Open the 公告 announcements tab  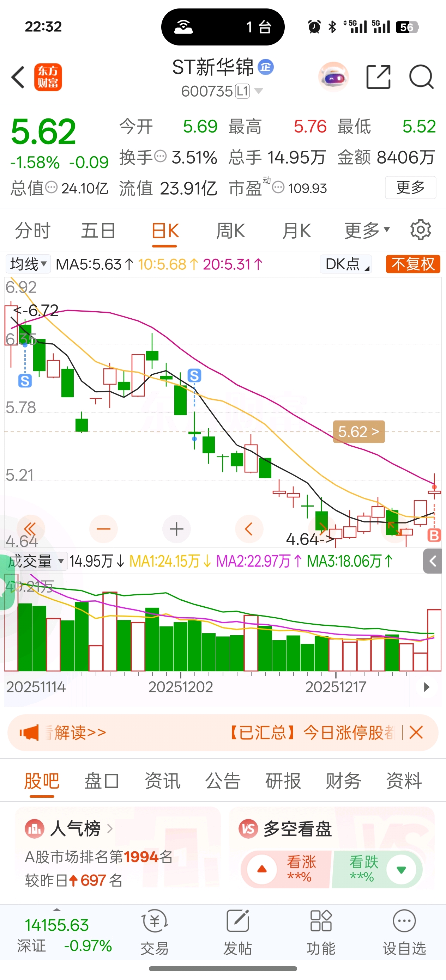point(223,781)
